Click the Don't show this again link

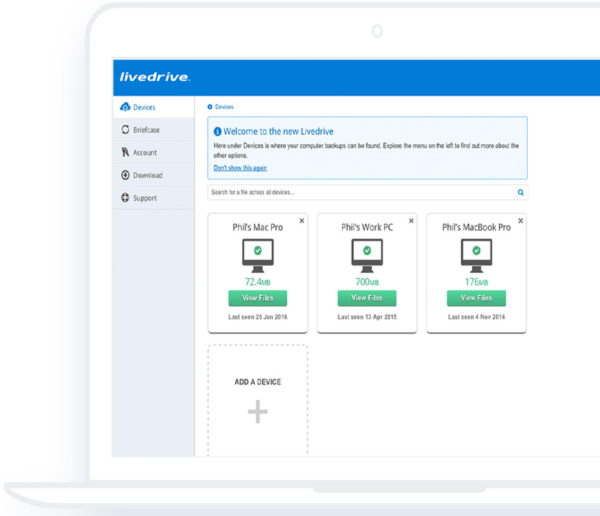(240, 168)
